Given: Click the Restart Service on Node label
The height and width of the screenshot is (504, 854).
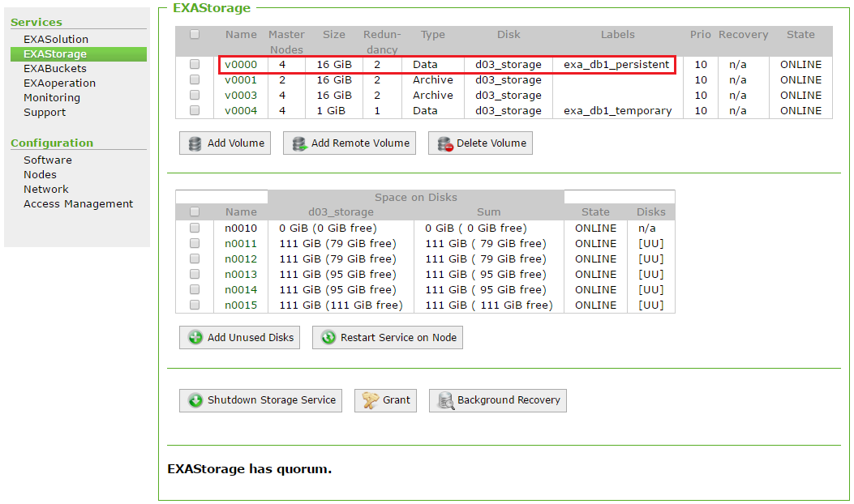Looking at the screenshot, I should (399, 337).
